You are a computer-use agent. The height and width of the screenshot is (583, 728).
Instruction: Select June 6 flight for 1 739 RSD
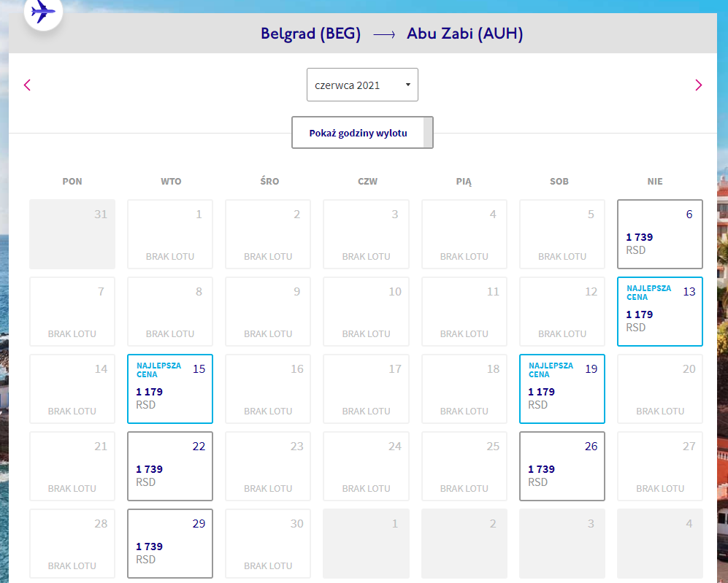[x=660, y=234]
